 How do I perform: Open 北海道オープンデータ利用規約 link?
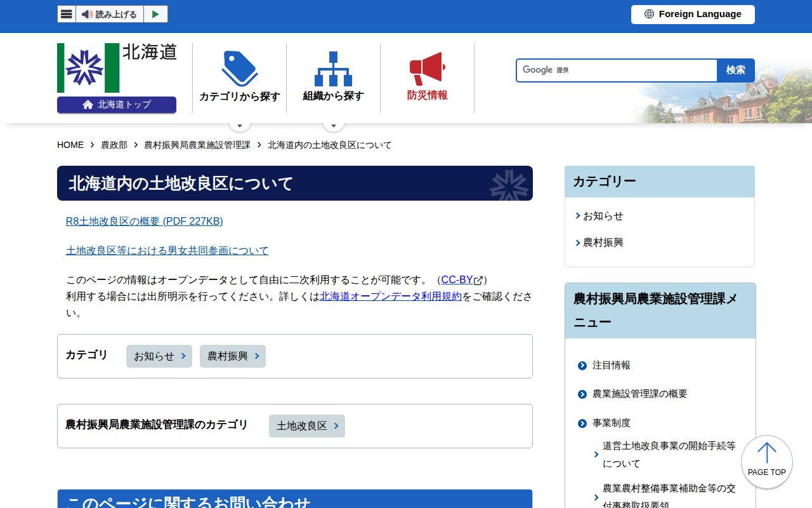[x=391, y=296]
